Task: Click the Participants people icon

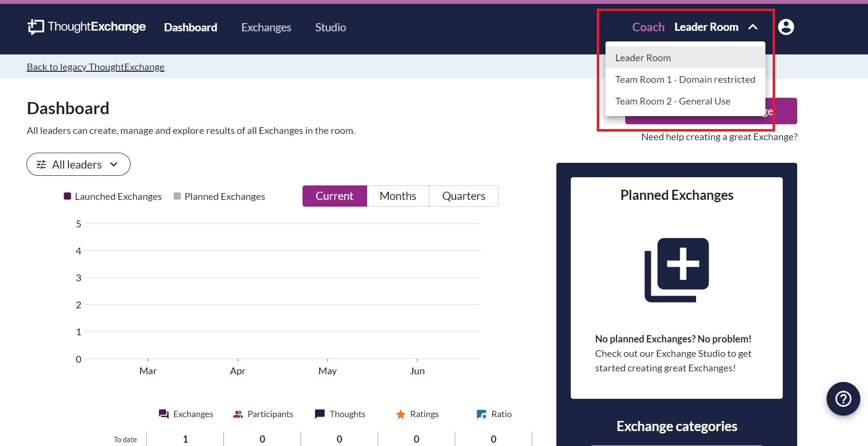Action: pos(238,414)
